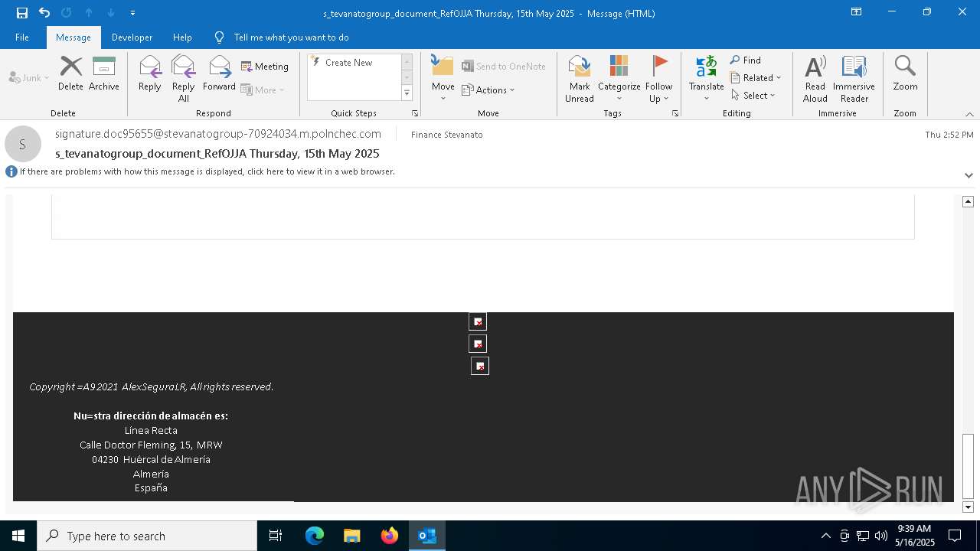Delete the message
Screen dimensions: 980x551
click(70, 73)
